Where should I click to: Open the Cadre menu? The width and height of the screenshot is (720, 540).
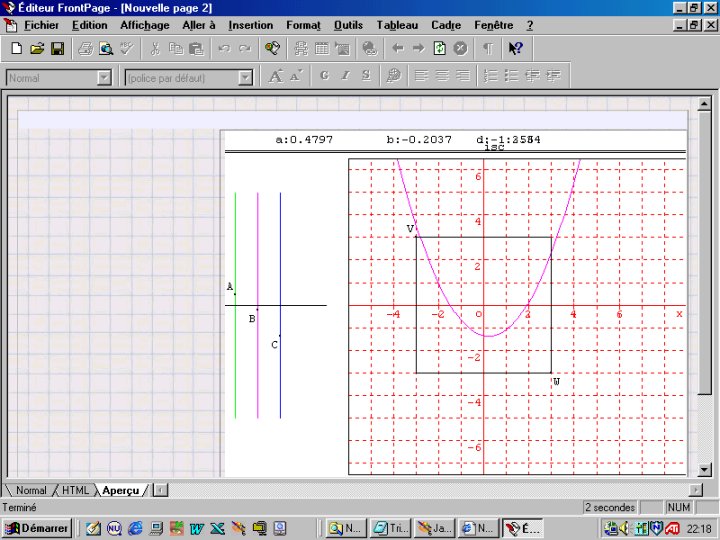[446, 25]
